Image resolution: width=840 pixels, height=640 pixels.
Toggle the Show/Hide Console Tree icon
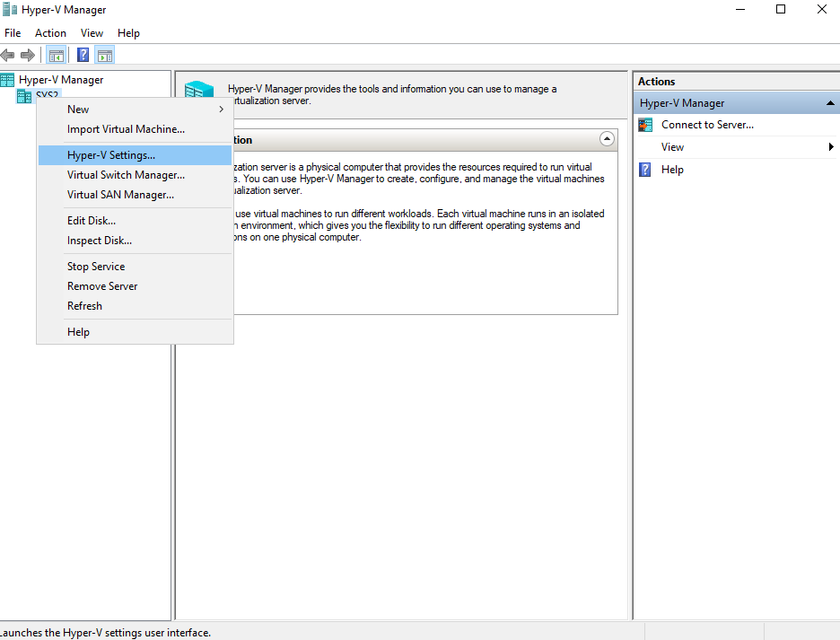[56, 55]
